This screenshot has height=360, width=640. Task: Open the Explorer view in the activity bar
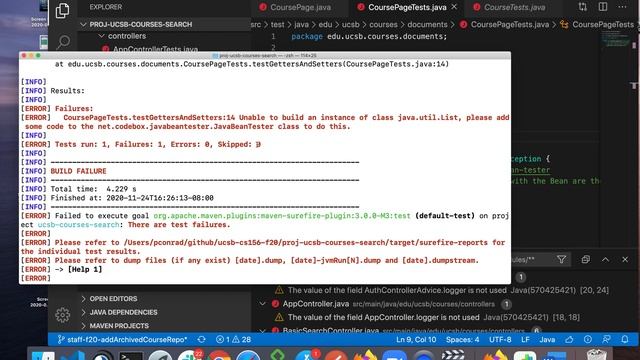(x=62, y=11)
